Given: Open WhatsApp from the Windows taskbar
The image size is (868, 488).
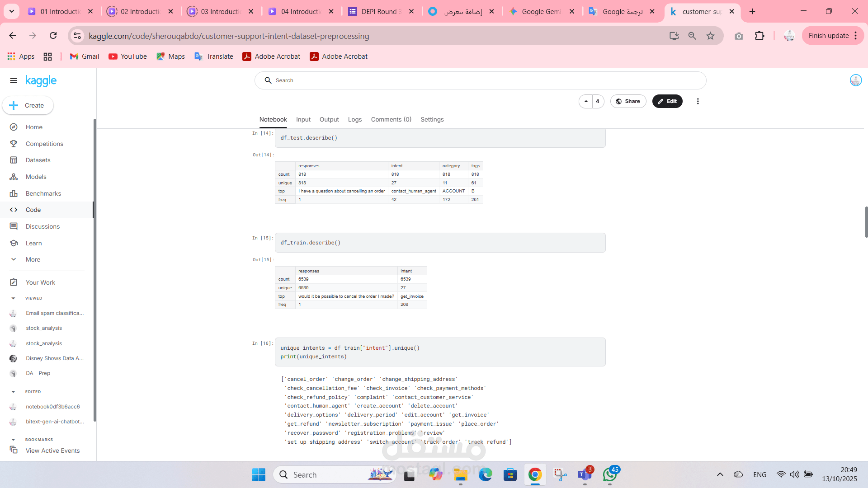Looking at the screenshot, I should (609, 474).
